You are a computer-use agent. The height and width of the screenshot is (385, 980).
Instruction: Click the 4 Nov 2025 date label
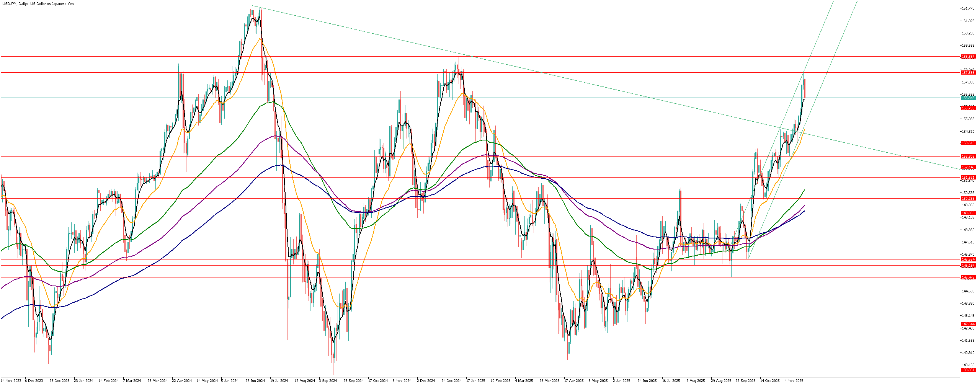pyautogui.click(x=794, y=381)
